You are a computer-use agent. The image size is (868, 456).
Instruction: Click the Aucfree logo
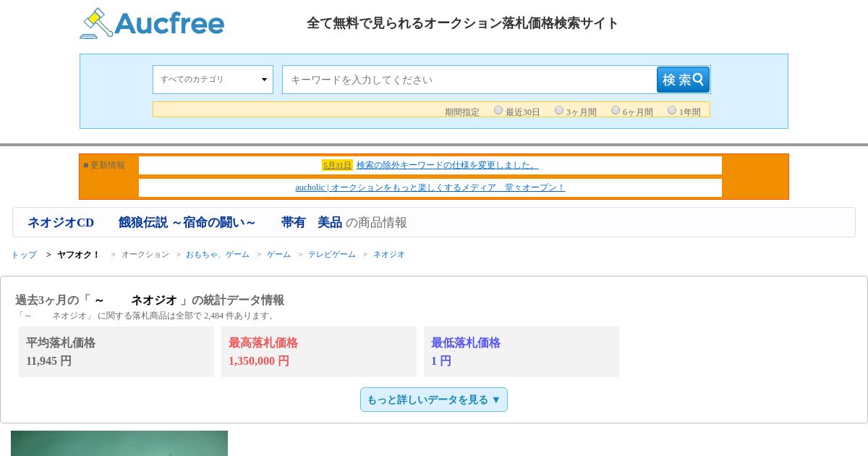click(152, 23)
